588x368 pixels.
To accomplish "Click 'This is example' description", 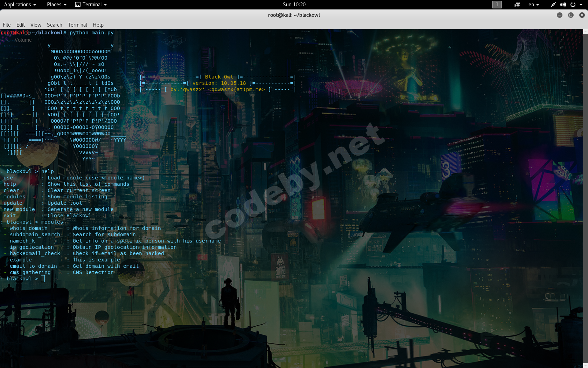I will pos(96,260).
